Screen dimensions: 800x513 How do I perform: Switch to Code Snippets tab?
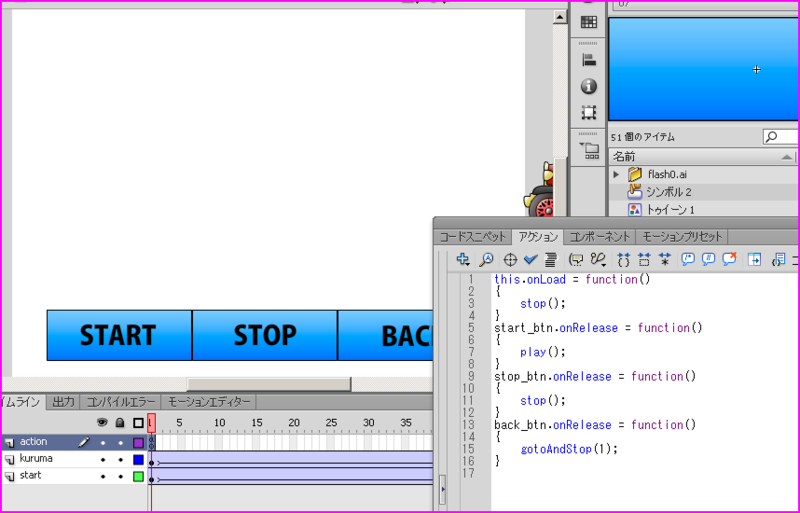click(x=472, y=237)
